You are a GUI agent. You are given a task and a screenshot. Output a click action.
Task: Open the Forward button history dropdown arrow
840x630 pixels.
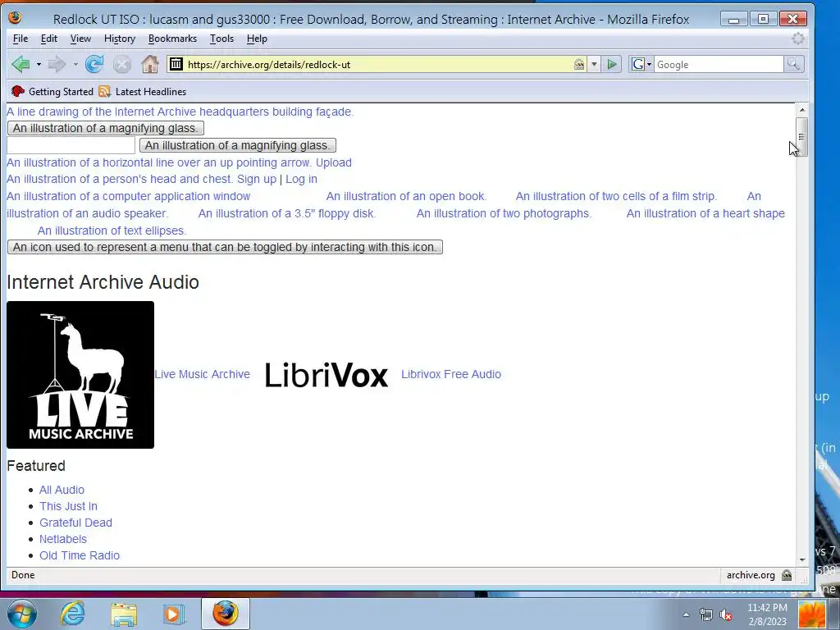[x=75, y=64]
